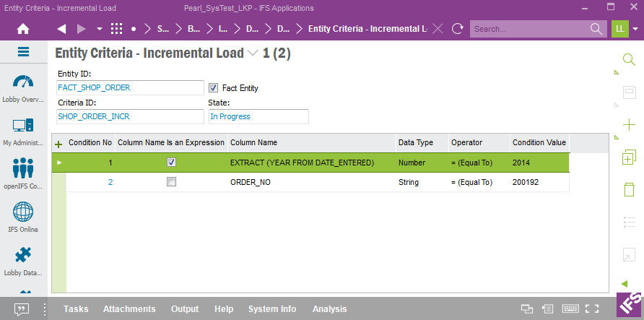Viewport: 644px width, 320px height.
Task: Navigate back with the left arrow
Action: point(61,29)
